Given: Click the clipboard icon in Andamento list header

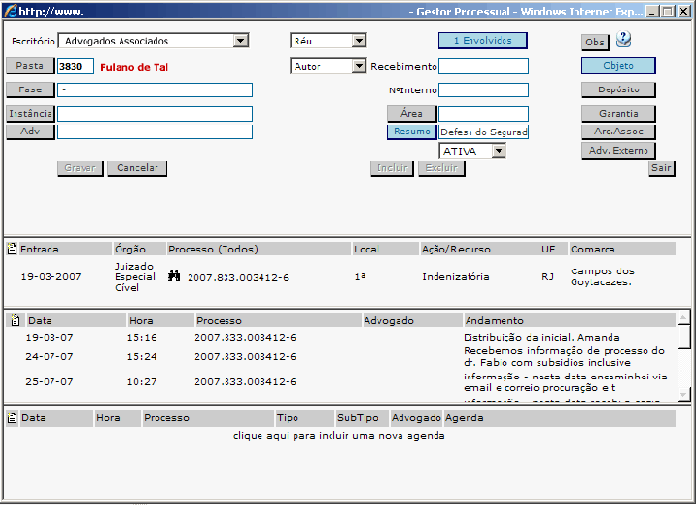Looking at the screenshot, I should (x=15, y=320).
